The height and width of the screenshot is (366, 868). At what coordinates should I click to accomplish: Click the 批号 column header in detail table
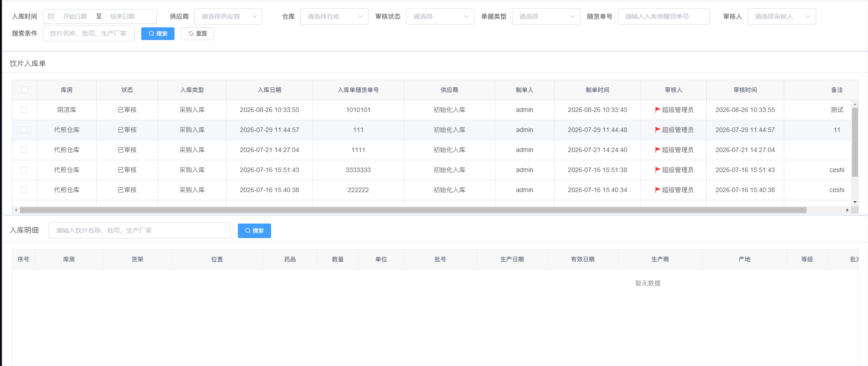pyautogui.click(x=440, y=259)
